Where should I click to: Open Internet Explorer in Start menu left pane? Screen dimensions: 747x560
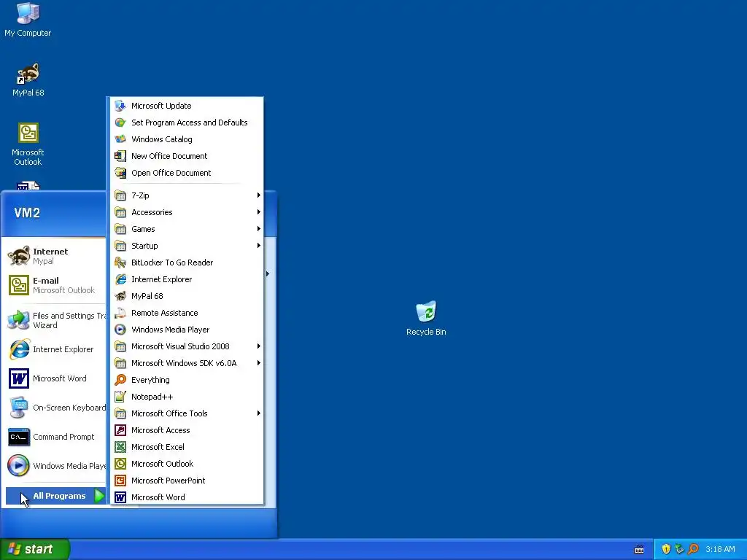[x=55, y=349]
